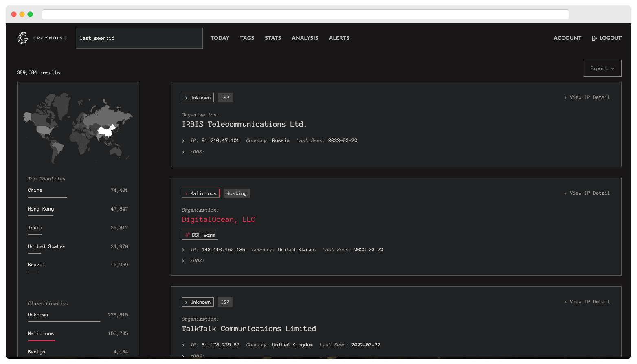Go to the STATS page
Image resolution: width=637 pixels, height=364 pixels.
[273, 38]
